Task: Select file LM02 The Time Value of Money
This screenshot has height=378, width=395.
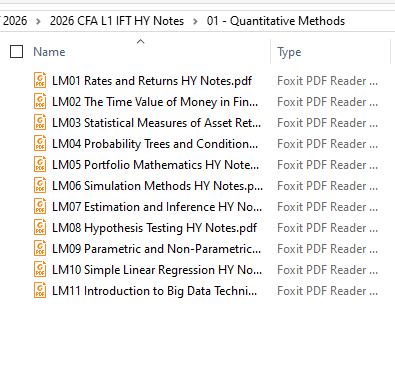Action: coord(155,102)
